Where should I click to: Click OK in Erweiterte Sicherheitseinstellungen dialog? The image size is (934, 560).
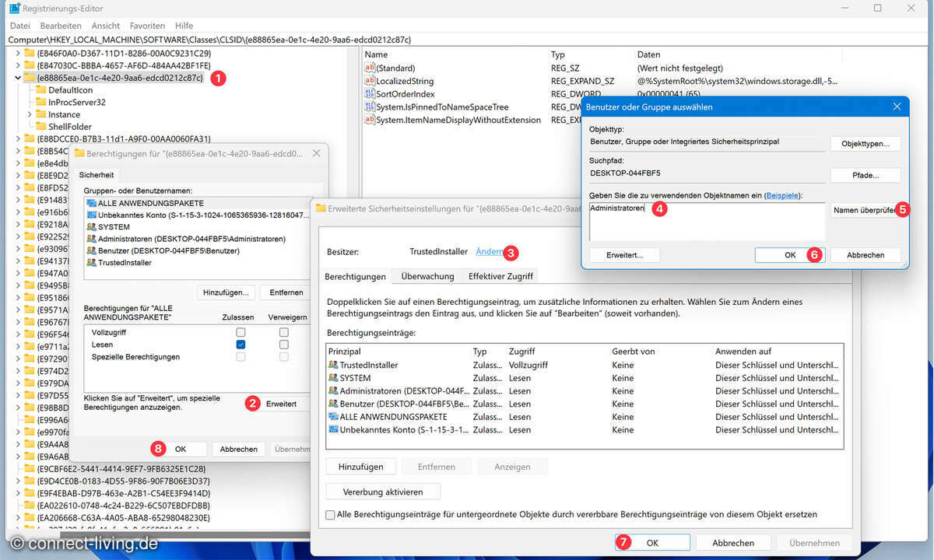pyautogui.click(x=652, y=543)
